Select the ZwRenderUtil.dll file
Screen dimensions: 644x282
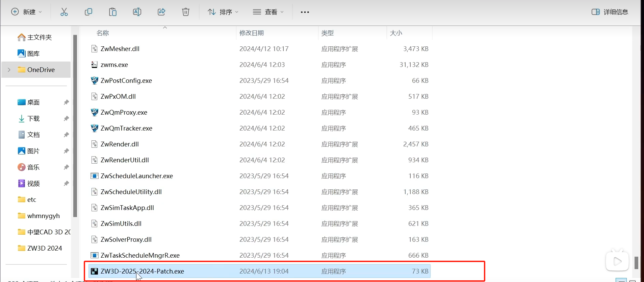pos(125,160)
